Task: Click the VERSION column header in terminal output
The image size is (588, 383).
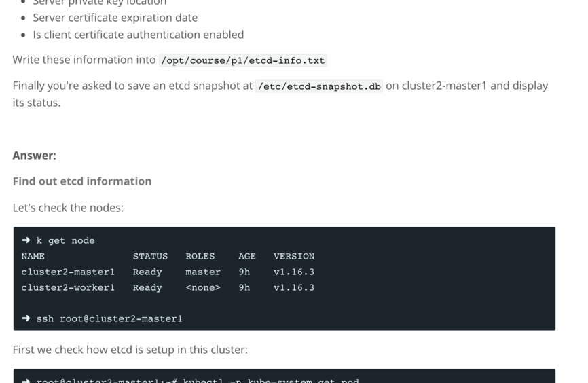Action: [x=293, y=256]
